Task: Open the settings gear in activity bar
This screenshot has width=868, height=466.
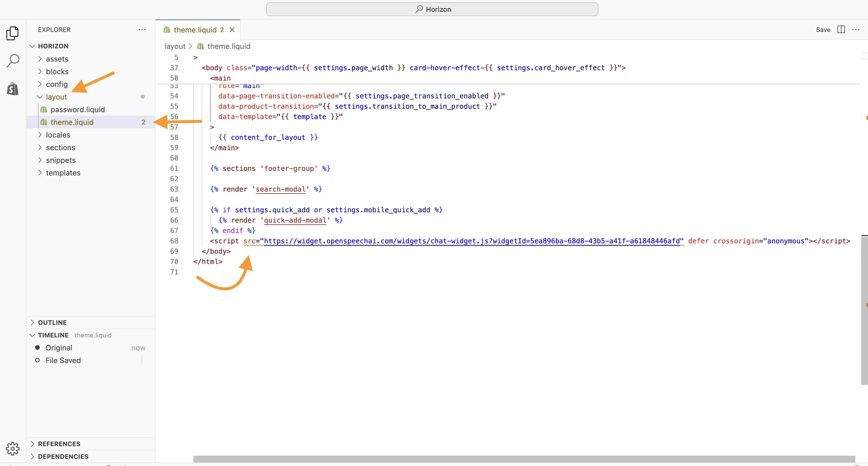Action: [x=12, y=448]
